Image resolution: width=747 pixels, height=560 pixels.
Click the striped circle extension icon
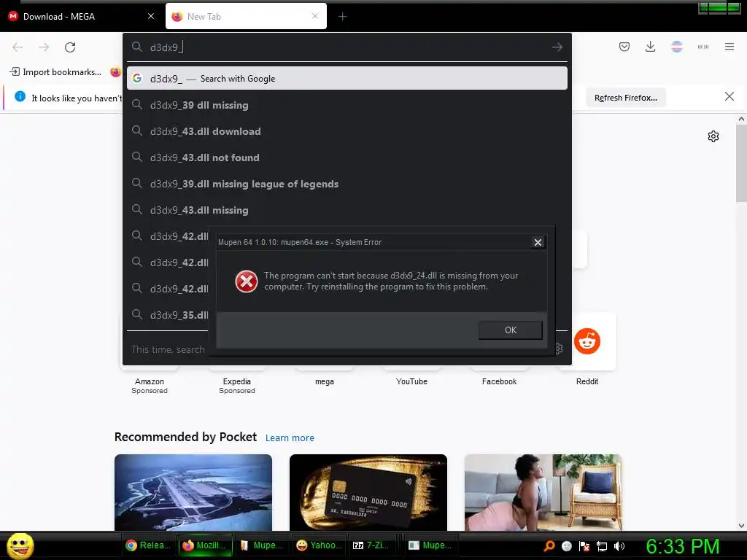tap(677, 47)
